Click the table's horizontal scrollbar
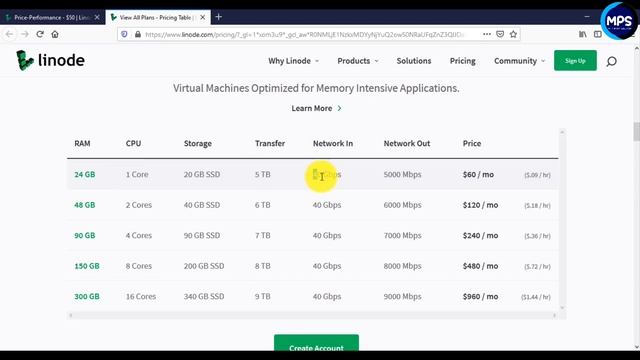Screen dimensions: 640x360 [312, 315]
